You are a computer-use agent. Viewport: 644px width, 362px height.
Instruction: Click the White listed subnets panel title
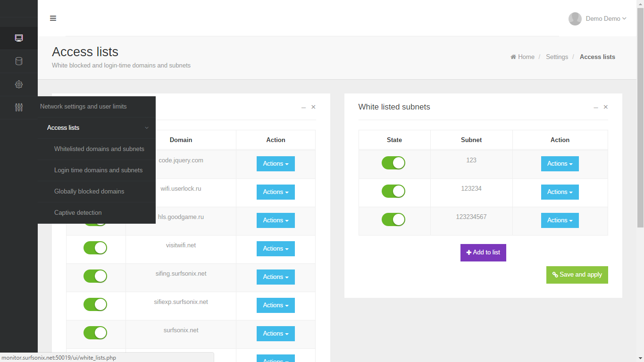(x=394, y=107)
